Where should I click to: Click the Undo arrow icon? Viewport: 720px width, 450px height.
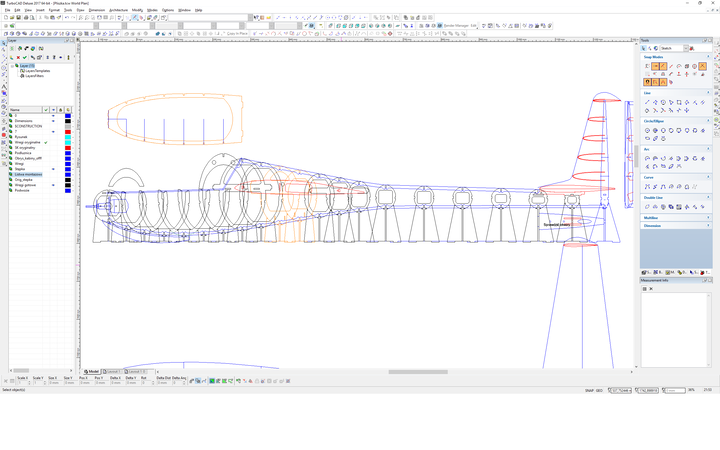coord(67,17)
